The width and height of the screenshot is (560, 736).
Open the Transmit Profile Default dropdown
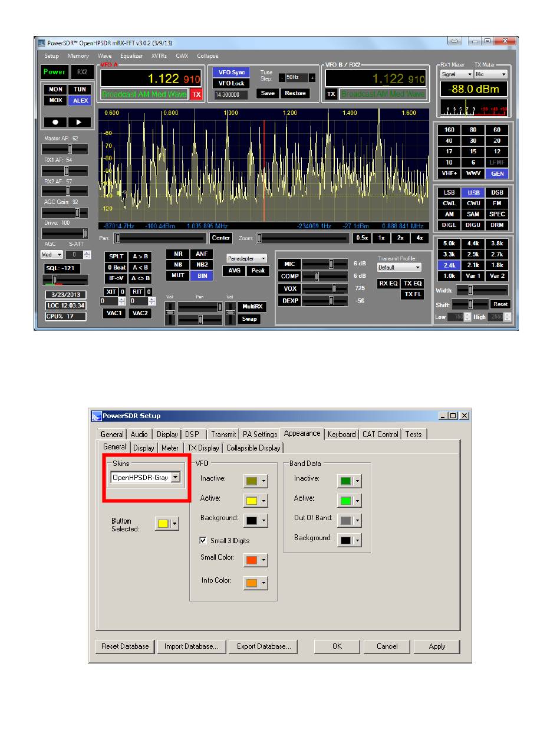click(400, 267)
